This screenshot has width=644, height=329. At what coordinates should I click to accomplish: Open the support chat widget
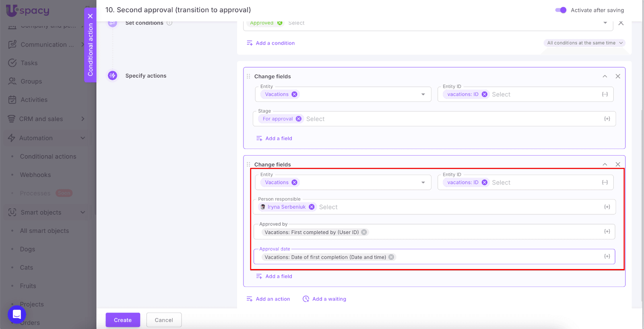[17, 314]
